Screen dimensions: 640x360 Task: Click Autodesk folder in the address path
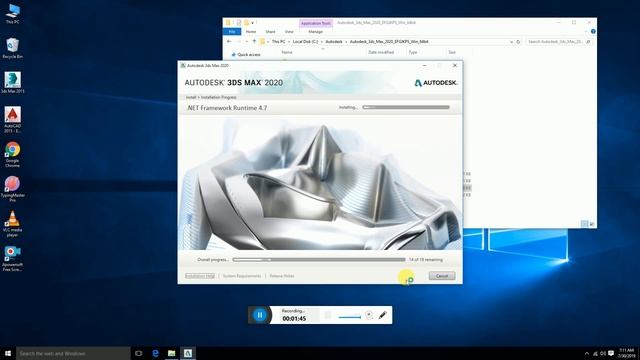pos(334,42)
